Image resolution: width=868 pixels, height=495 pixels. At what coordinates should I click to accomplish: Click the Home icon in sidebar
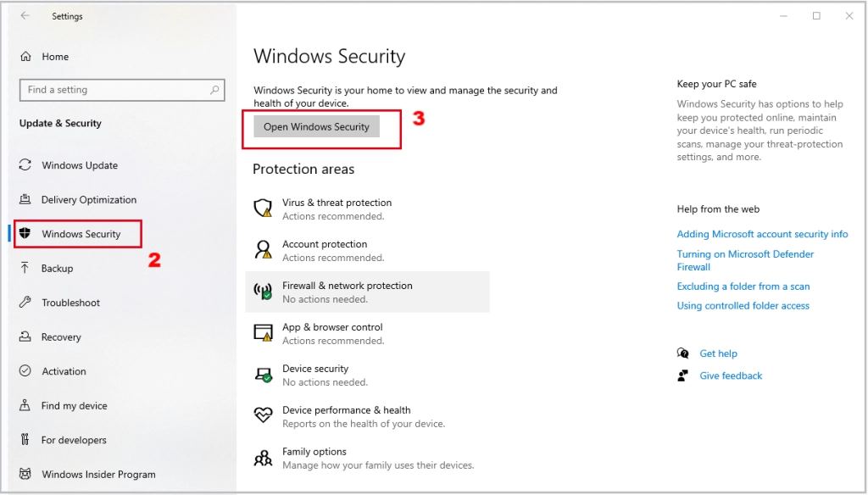coord(25,57)
